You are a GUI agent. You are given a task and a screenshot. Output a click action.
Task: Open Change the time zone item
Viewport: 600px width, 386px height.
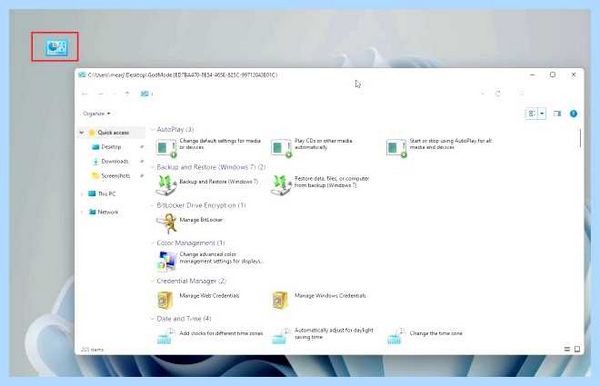pyautogui.click(x=424, y=336)
